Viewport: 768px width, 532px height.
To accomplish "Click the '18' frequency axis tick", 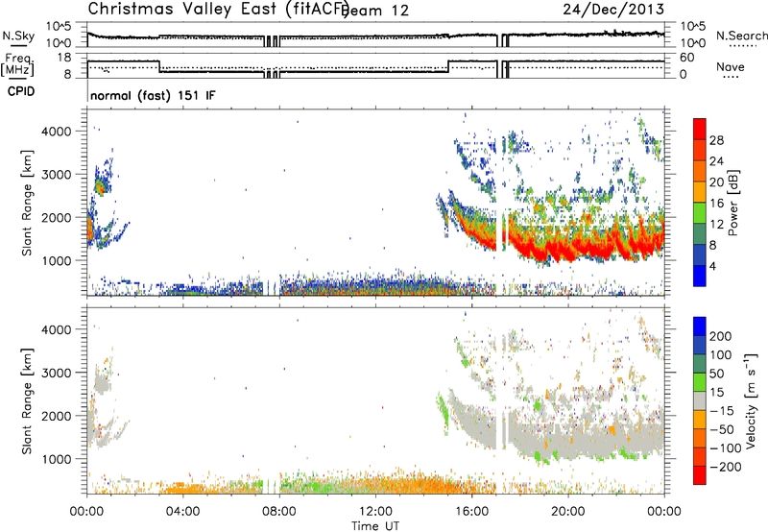I will click(x=64, y=58).
